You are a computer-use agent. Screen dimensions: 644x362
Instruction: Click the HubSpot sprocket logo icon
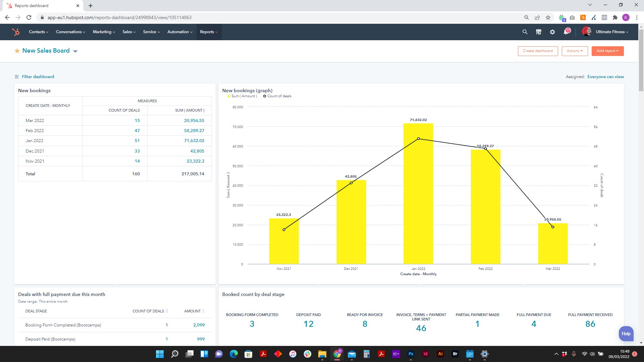pyautogui.click(x=15, y=32)
